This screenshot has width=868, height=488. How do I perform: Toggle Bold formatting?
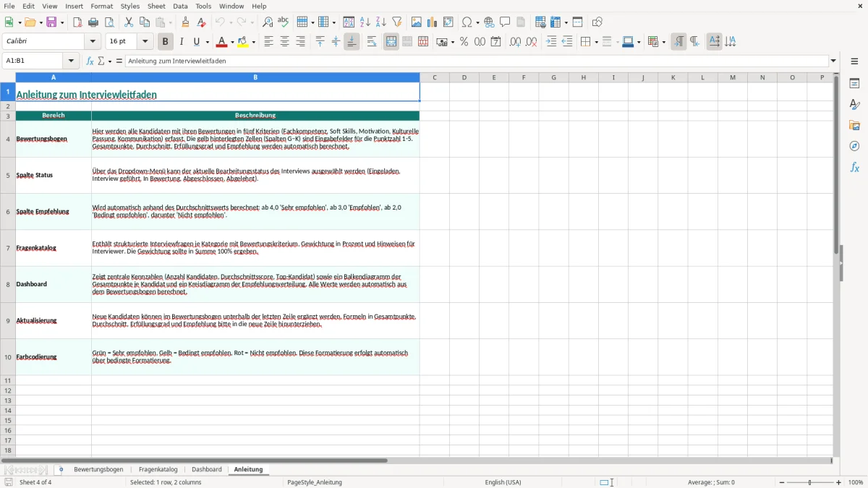[x=166, y=42]
